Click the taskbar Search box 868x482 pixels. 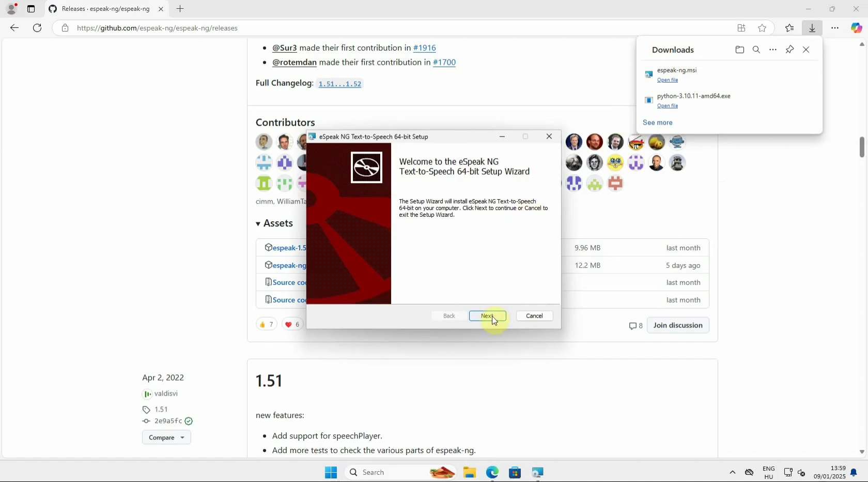point(401,472)
